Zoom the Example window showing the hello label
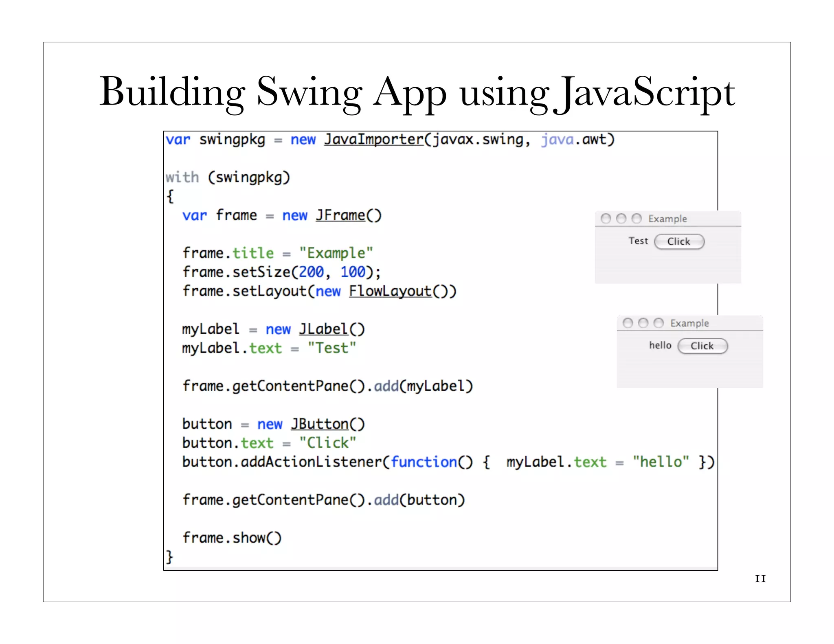The height and width of the screenshot is (644, 834). click(658, 323)
